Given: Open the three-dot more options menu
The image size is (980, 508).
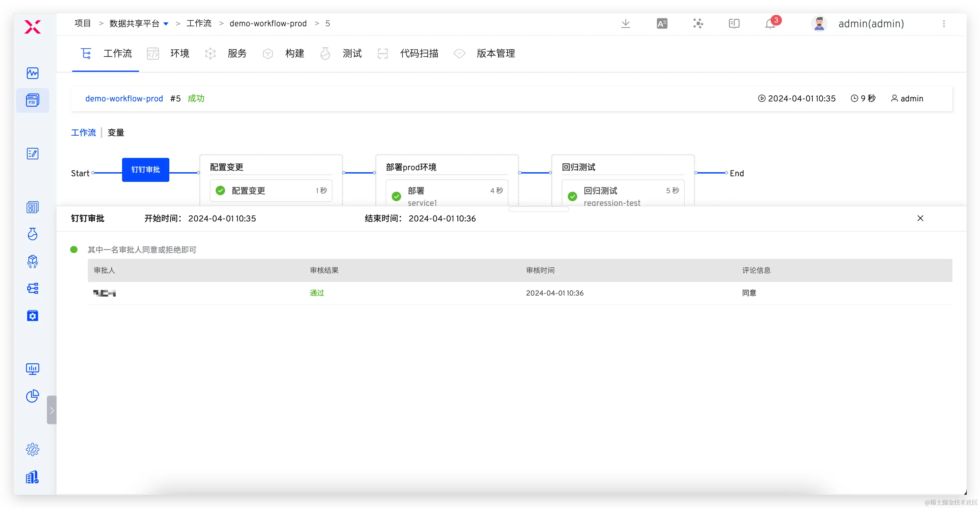Looking at the screenshot, I should pos(943,24).
